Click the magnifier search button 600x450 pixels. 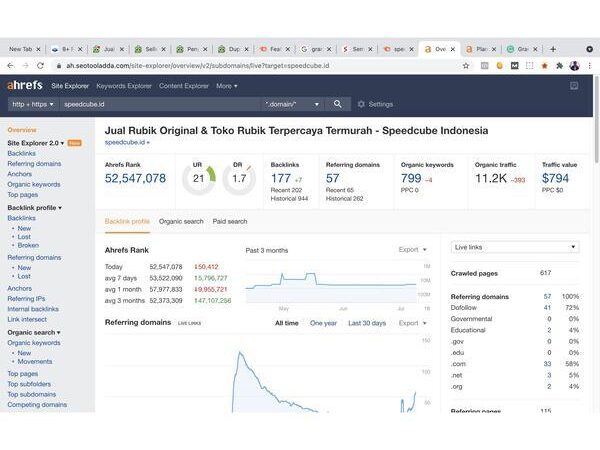click(x=337, y=104)
